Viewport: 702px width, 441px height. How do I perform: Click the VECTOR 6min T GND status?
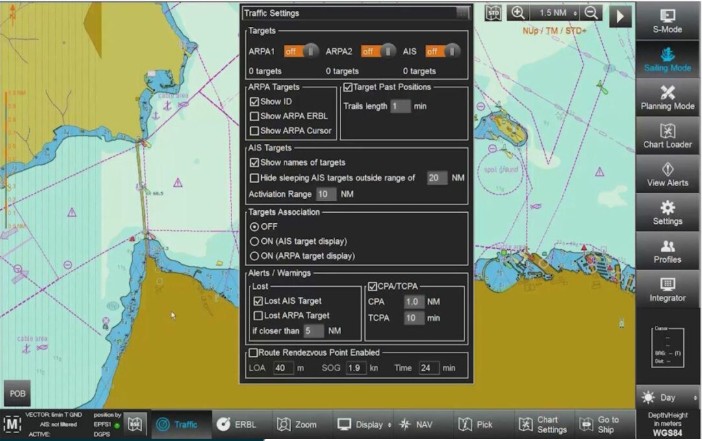[53, 415]
